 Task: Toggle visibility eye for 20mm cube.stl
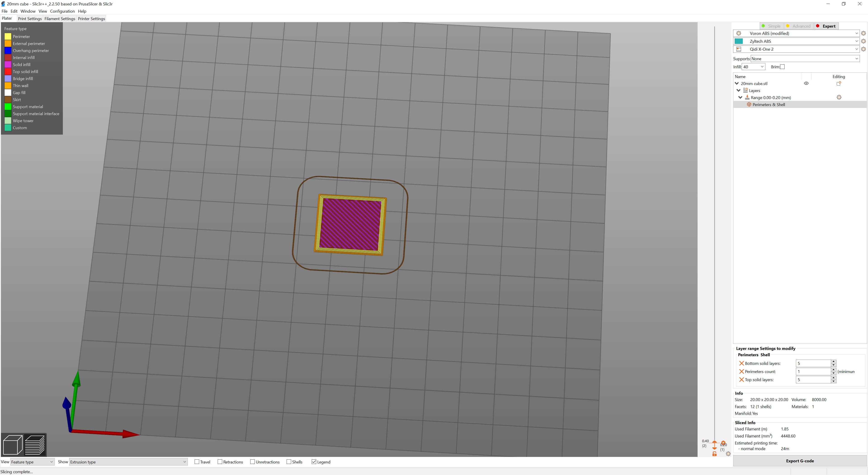coord(806,83)
